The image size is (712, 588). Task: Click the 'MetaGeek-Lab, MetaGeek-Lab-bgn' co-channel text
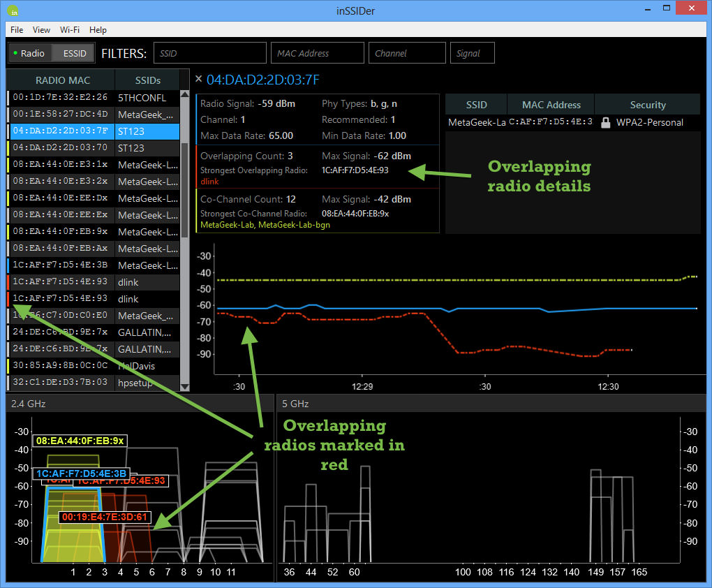click(265, 225)
